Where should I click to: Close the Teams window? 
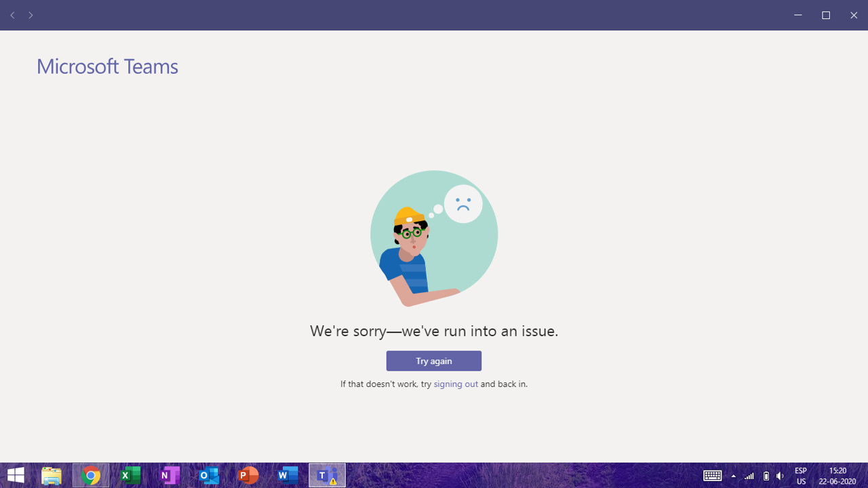click(854, 15)
